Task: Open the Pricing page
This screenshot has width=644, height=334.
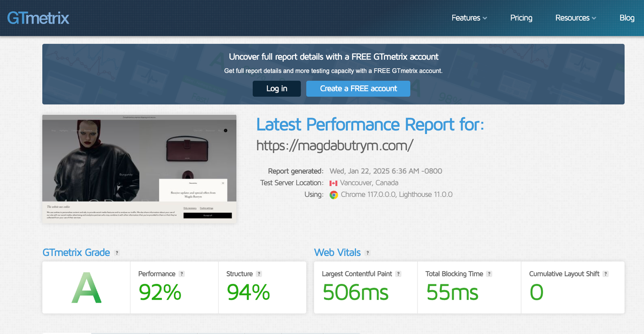Action: [x=521, y=18]
